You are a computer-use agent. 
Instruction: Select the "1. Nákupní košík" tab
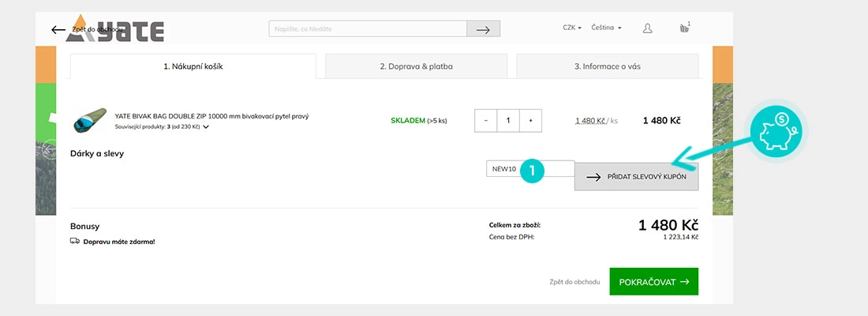(193, 66)
